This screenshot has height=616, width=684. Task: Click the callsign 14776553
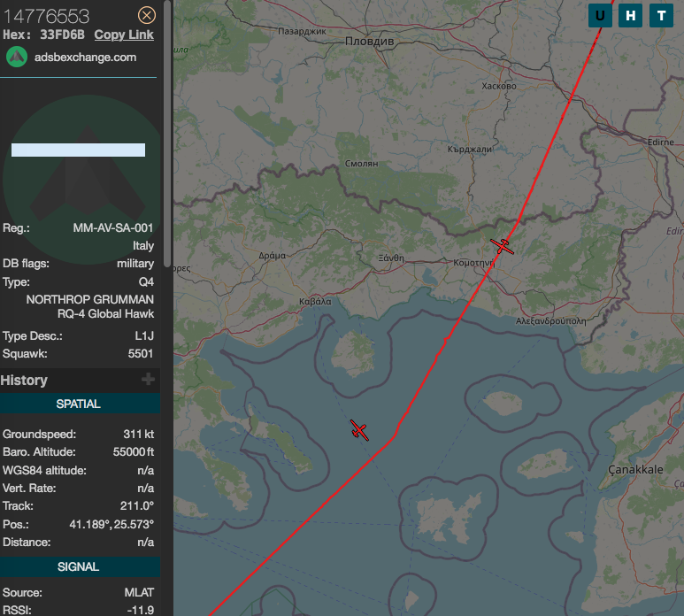(x=46, y=17)
